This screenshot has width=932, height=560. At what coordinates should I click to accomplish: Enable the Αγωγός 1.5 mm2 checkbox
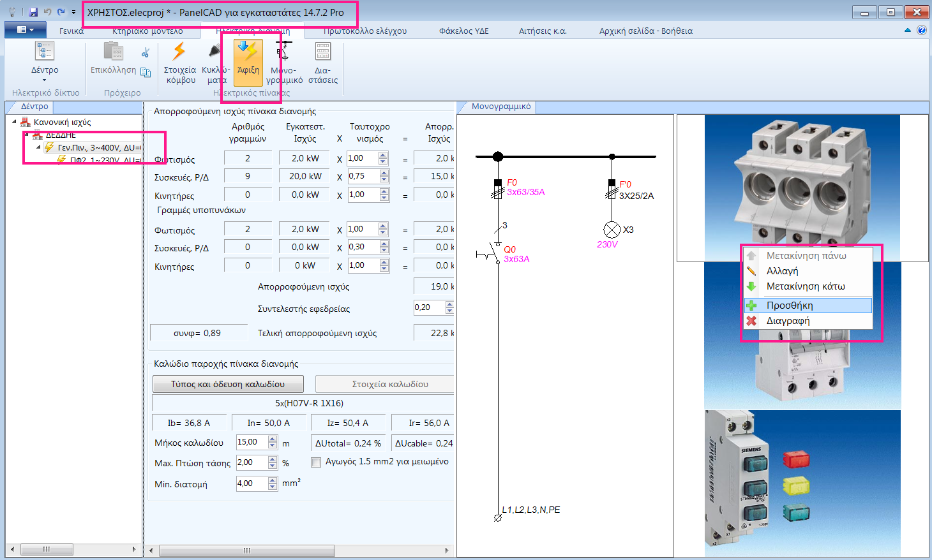click(316, 462)
